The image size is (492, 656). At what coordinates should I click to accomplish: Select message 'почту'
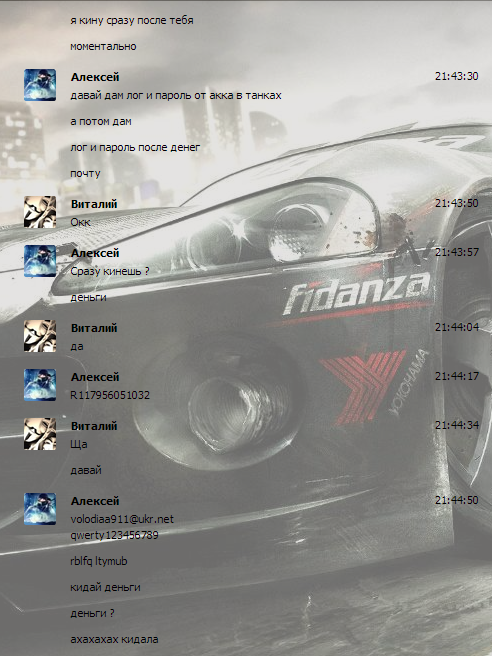tap(85, 174)
